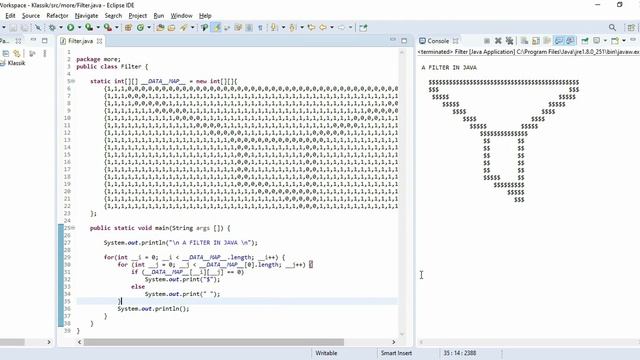Toggle Show Console on standard output

click(x=558, y=41)
